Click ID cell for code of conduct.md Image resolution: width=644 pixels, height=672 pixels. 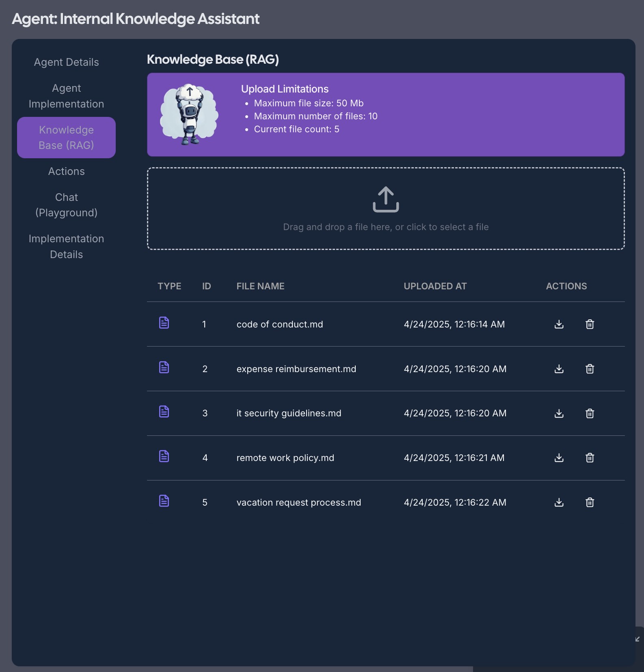click(204, 324)
